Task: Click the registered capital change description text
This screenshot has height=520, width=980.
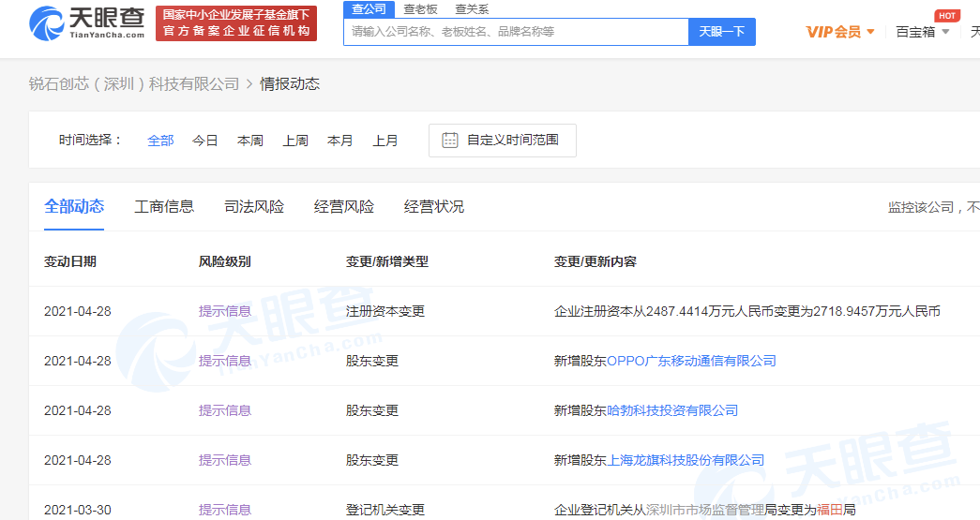Action: pos(747,311)
